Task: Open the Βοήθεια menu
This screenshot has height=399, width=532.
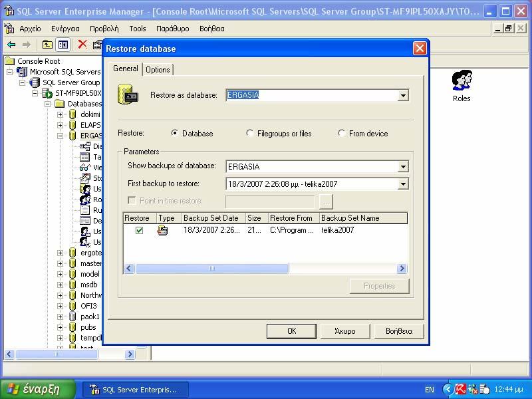Action: 212,29
